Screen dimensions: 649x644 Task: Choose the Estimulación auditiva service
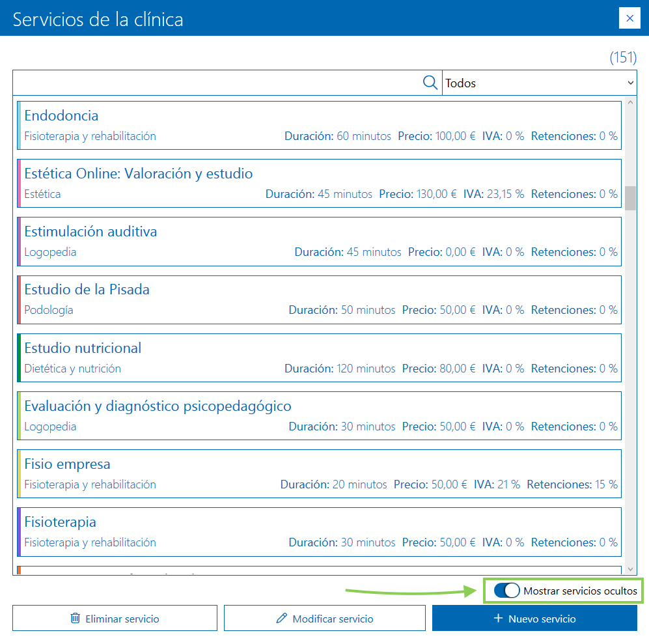coord(319,241)
